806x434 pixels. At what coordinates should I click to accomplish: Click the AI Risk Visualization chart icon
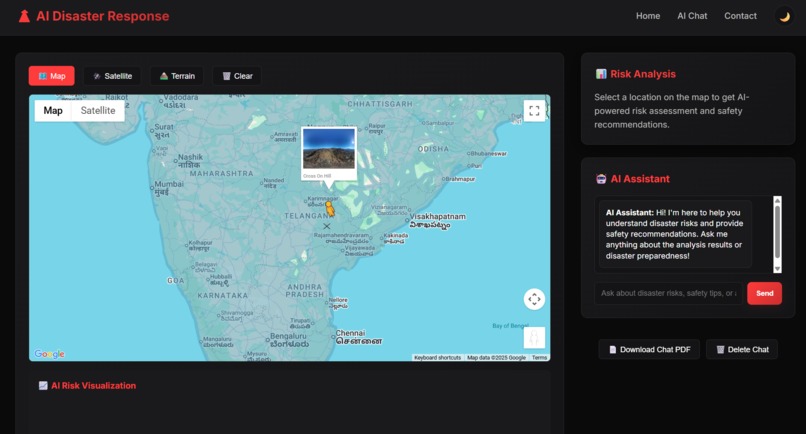(43, 386)
